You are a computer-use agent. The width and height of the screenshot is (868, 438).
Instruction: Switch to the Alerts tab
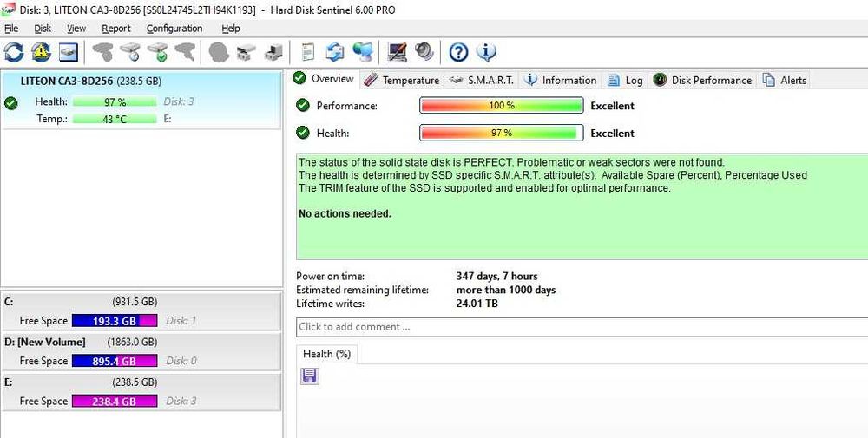[x=785, y=80]
